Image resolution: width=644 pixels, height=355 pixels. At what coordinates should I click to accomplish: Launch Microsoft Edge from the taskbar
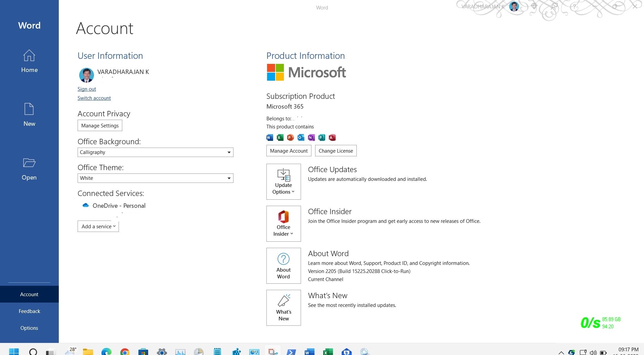point(106,352)
